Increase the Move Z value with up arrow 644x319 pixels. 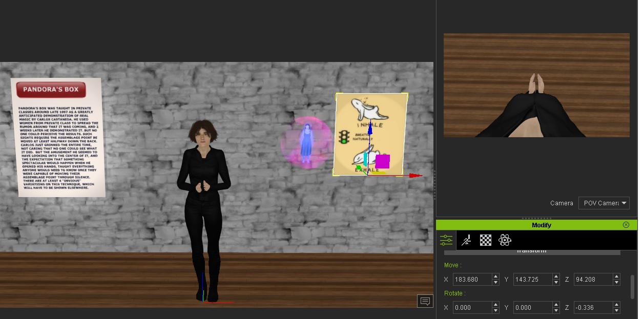[616, 277]
